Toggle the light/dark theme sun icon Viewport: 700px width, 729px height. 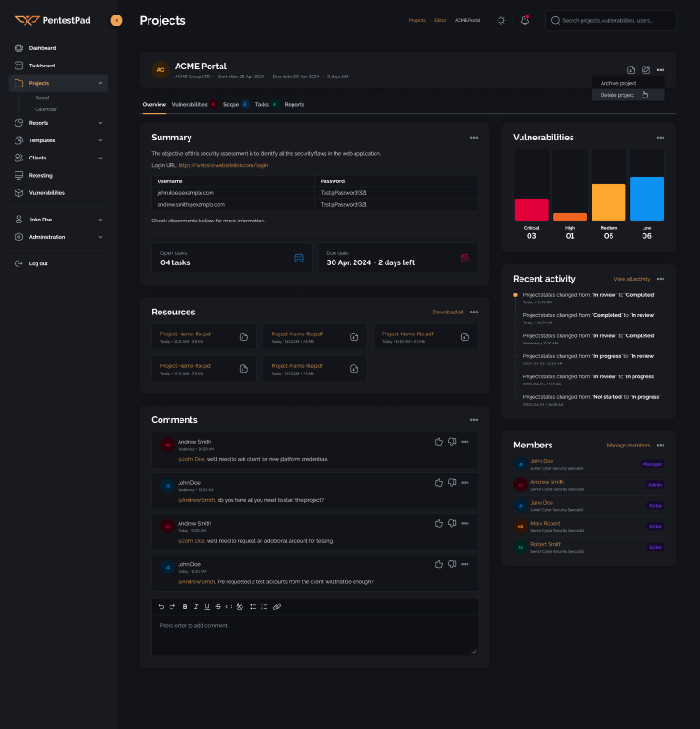(x=501, y=20)
